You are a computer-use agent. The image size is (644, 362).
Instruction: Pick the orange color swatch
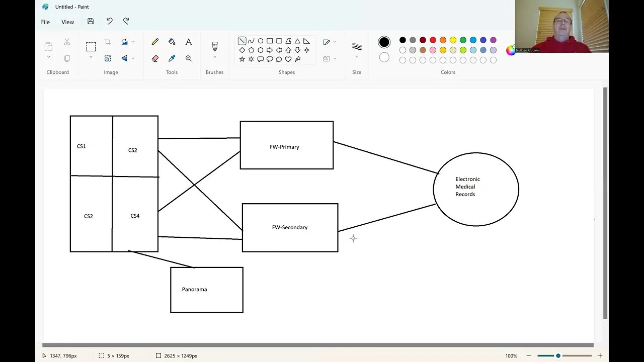(x=443, y=40)
